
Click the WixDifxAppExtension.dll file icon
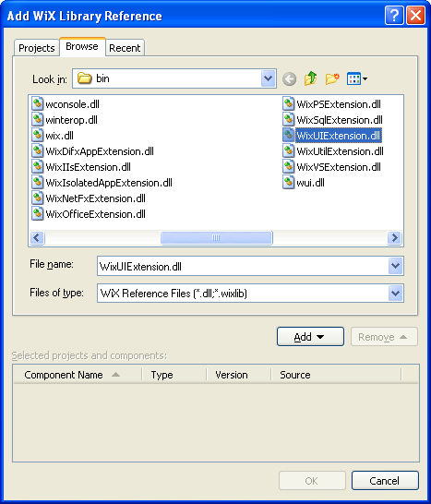(37, 151)
